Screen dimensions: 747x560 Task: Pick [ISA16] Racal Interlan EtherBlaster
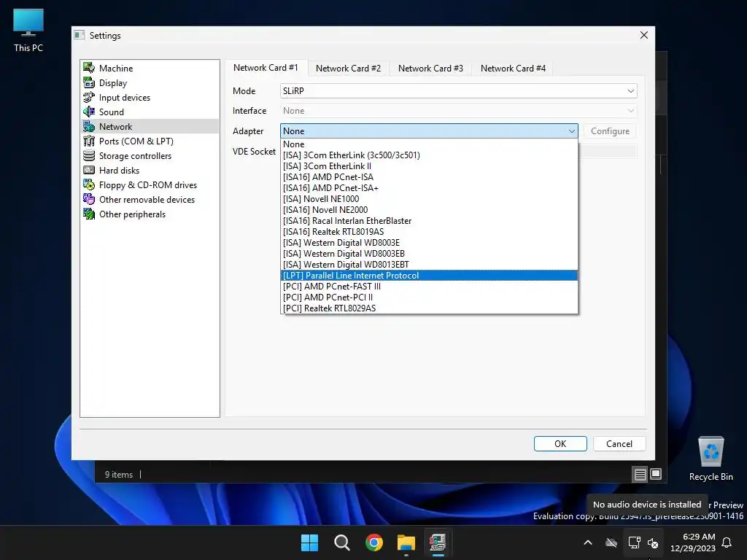(429, 220)
